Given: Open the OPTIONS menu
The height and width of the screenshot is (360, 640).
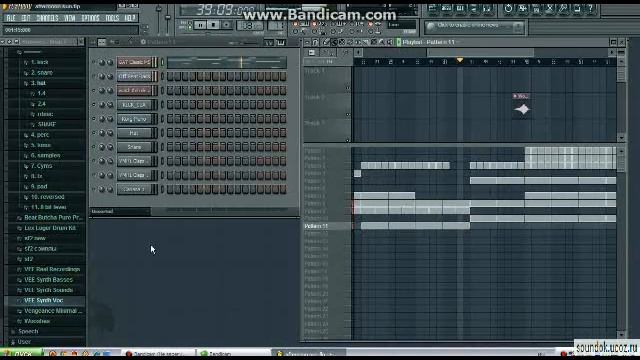Looking at the screenshot, I should click(x=91, y=18).
